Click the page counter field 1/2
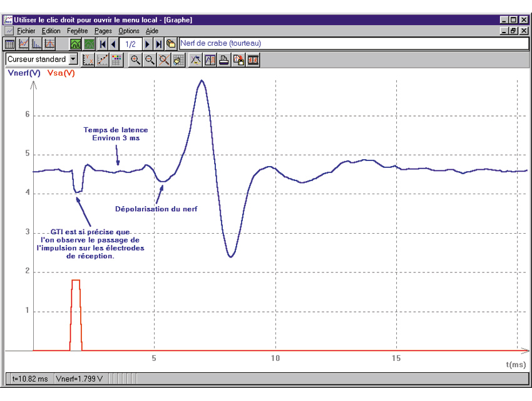Viewport: 532px width, 401px height. [x=131, y=44]
